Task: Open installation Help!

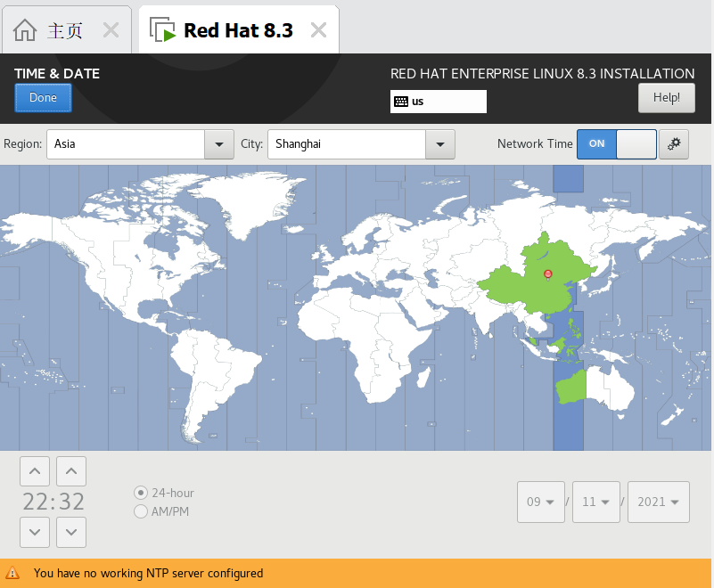Action: pos(666,98)
